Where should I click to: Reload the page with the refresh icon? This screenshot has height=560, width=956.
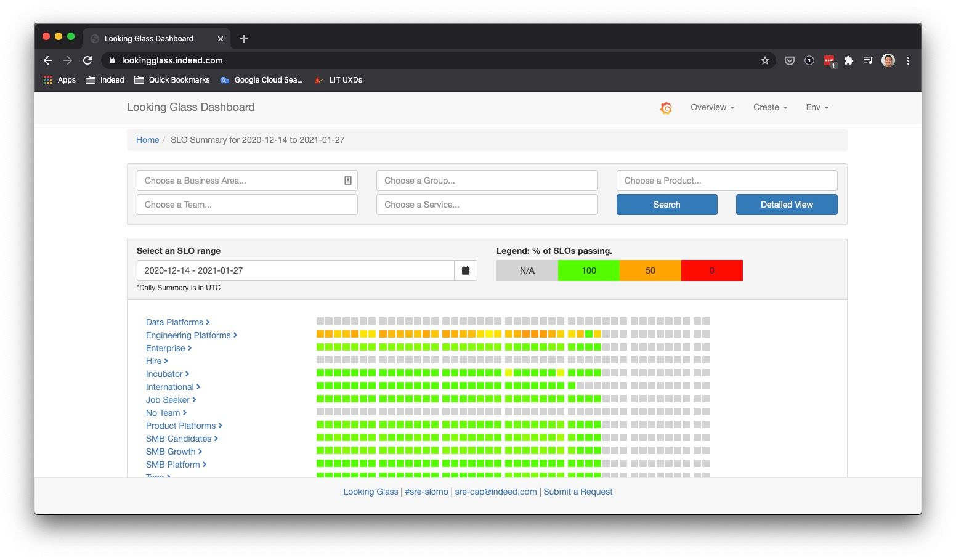click(x=87, y=60)
